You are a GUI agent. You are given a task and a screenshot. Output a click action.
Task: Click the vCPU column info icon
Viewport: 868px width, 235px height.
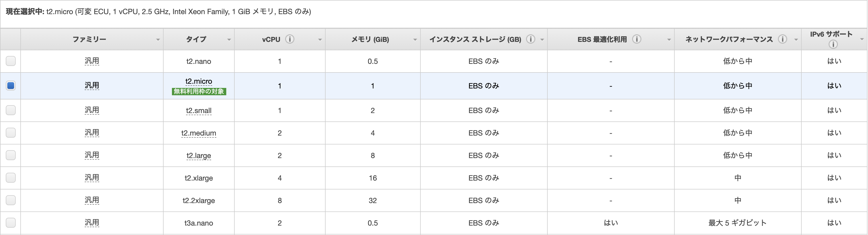[x=290, y=39]
